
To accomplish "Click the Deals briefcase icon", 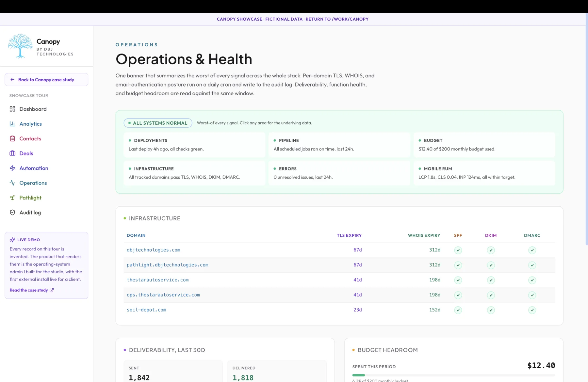I will point(12,153).
